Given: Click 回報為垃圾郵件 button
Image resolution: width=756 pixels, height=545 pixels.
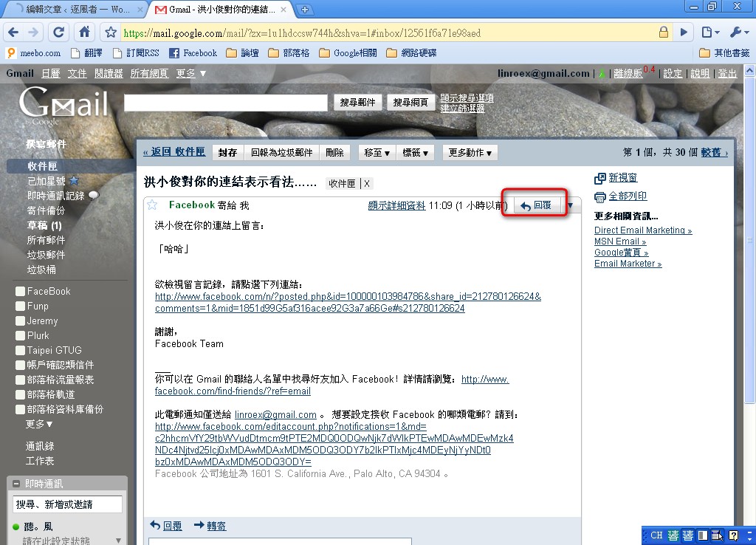Looking at the screenshot, I should [x=281, y=153].
